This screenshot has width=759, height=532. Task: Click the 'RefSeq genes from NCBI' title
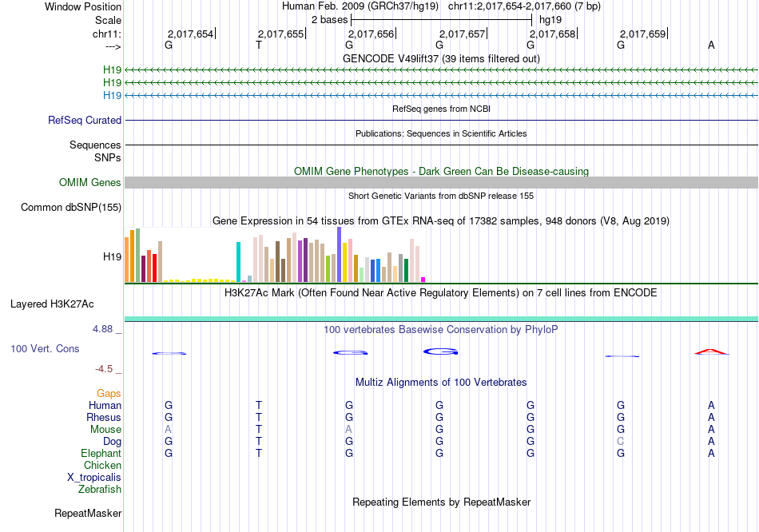(x=441, y=109)
